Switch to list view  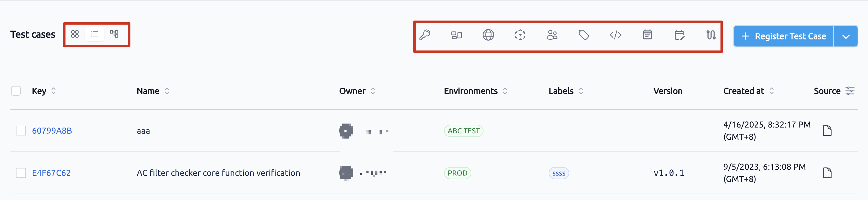pyautogui.click(x=94, y=34)
